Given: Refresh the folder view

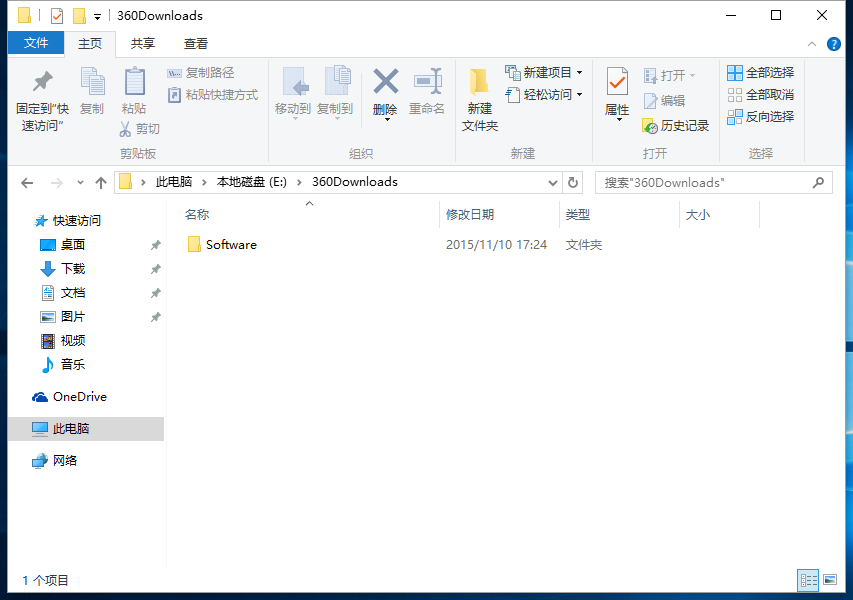Looking at the screenshot, I should click(573, 182).
